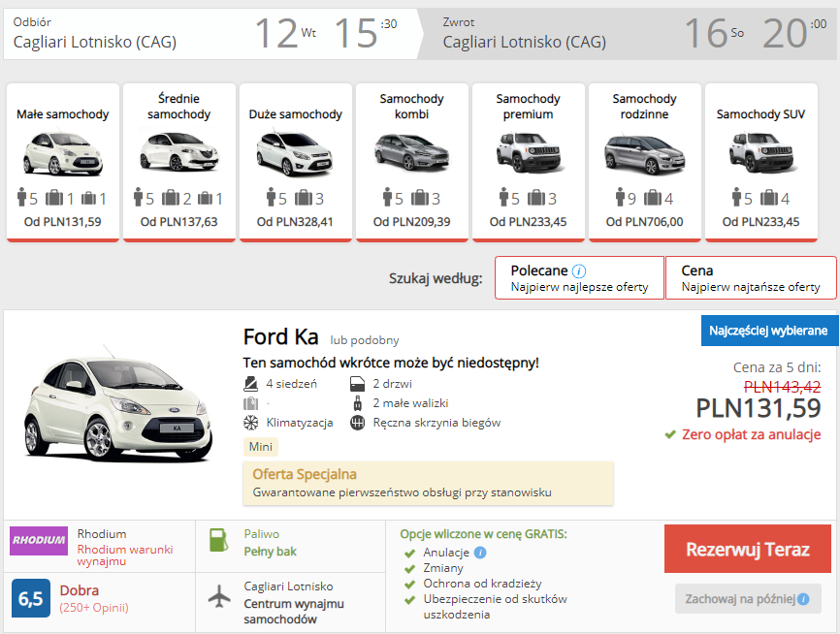The height and width of the screenshot is (634, 840).
Task: Sort by Cena cheapest offers first
Action: [x=750, y=278]
